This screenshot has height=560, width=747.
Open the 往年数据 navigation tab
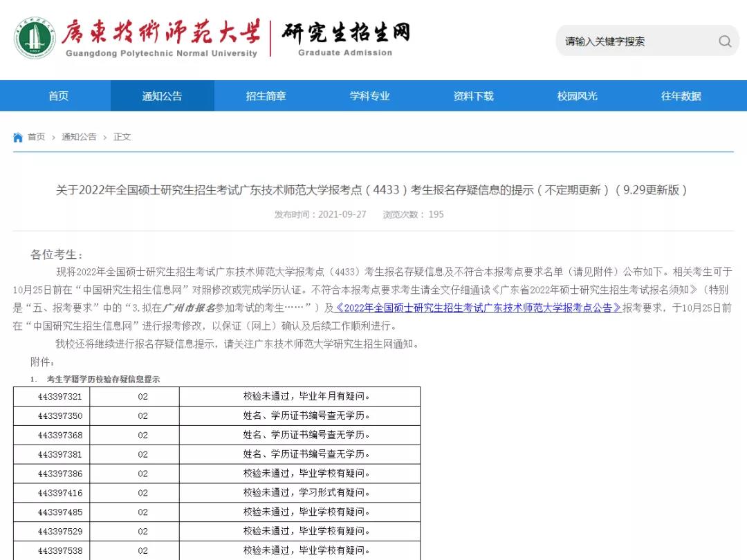(x=681, y=96)
